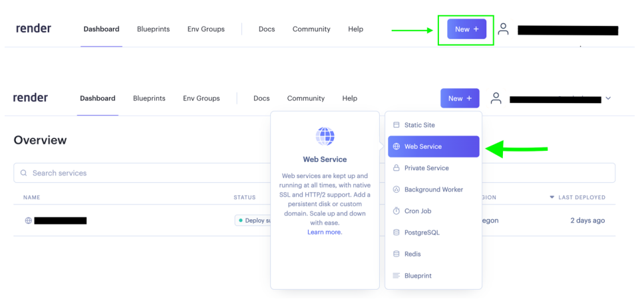
Task: Click the stopwatch icon beside Cron Job
Action: click(x=396, y=211)
